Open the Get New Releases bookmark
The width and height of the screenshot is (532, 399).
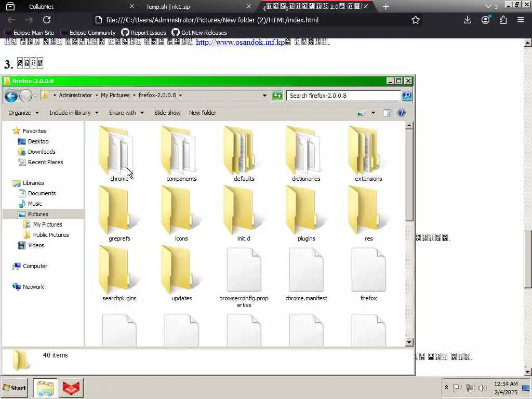[x=199, y=33]
